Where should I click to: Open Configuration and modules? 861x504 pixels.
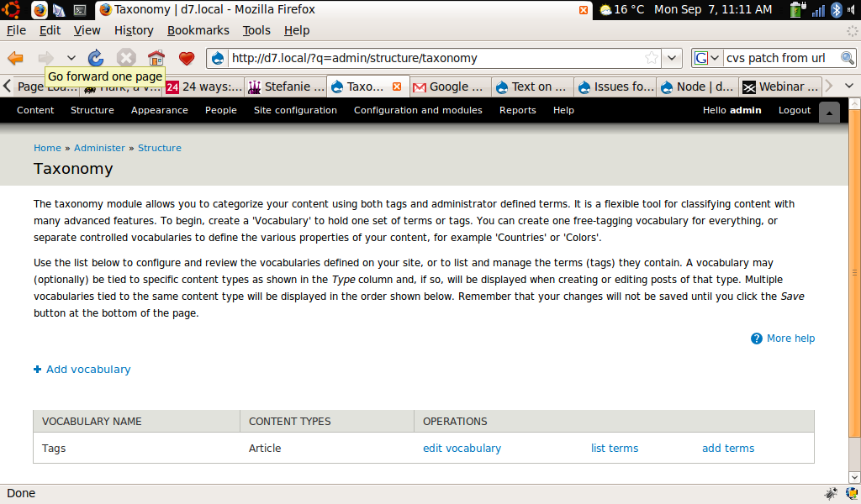click(x=418, y=110)
